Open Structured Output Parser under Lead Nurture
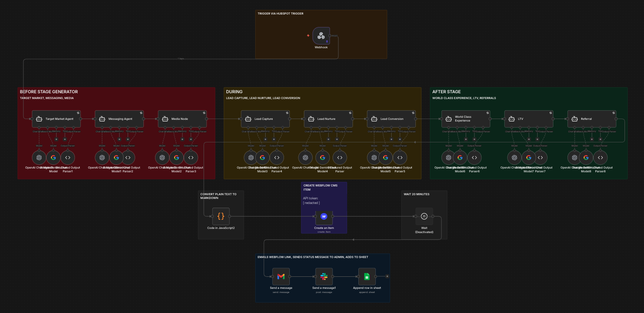644x313 pixels. pyautogui.click(x=340, y=158)
